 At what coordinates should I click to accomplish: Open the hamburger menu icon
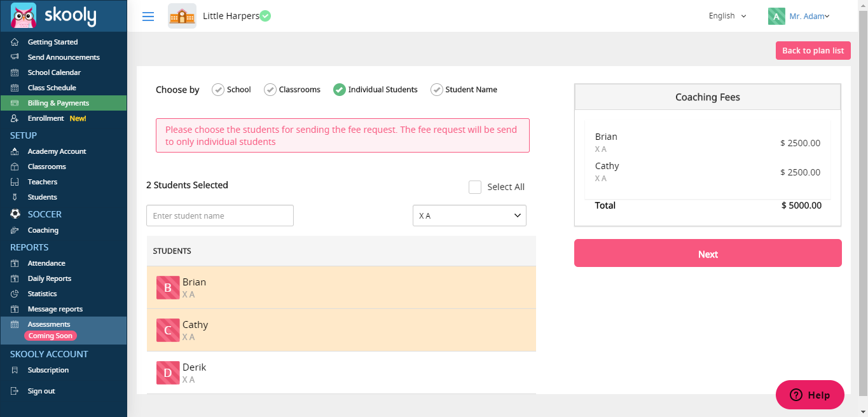pyautogui.click(x=148, y=17)
